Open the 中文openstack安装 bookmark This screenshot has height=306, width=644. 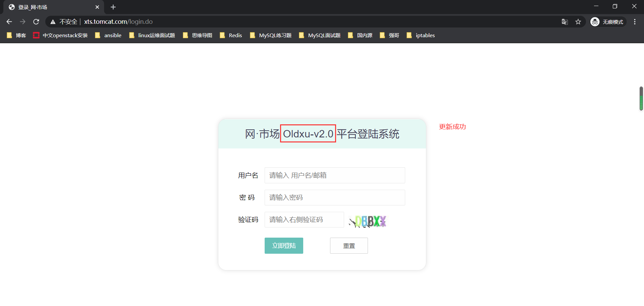60,35
